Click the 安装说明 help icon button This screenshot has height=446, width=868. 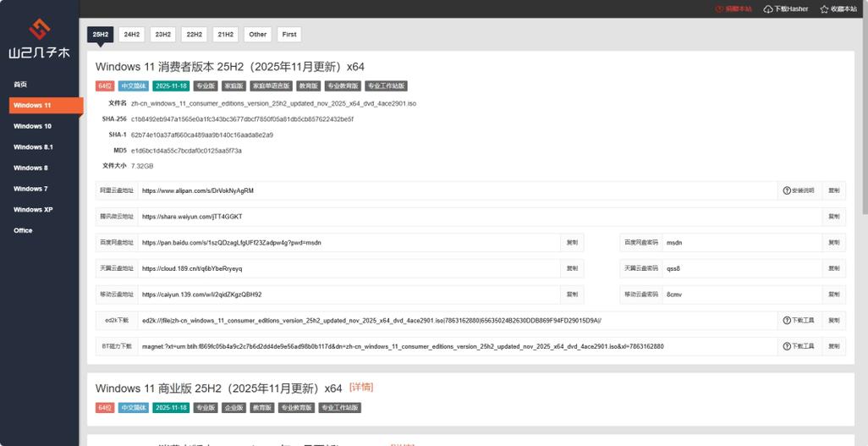pyautogui.click(x=799, y=190)
